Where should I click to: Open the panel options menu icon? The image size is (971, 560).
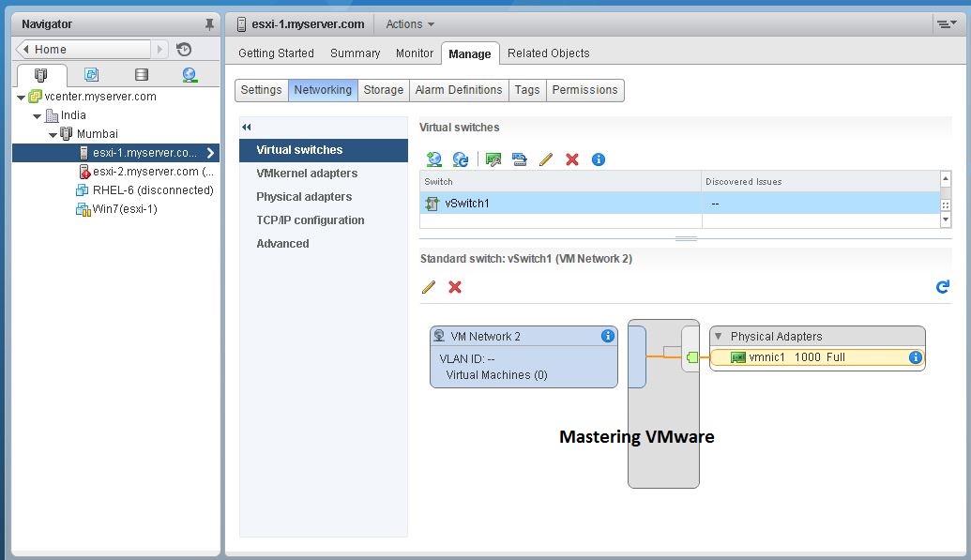pyautogui.click(x=946, y=24)
